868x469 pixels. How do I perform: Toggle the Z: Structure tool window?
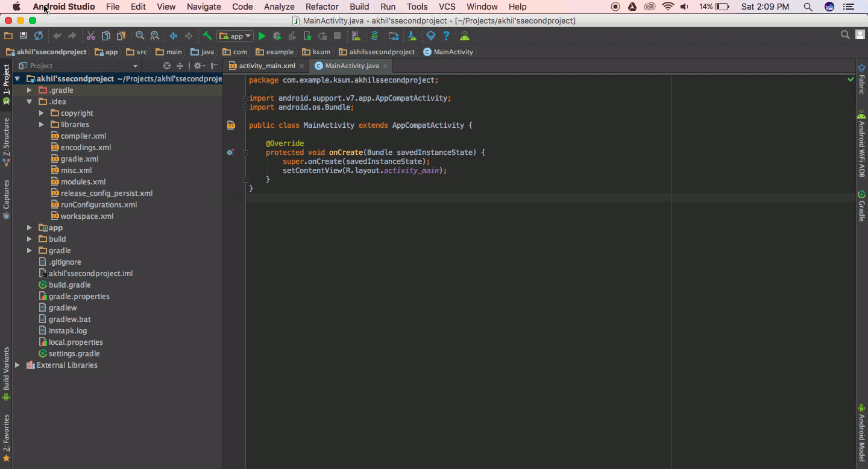click(x=6, y=141)
